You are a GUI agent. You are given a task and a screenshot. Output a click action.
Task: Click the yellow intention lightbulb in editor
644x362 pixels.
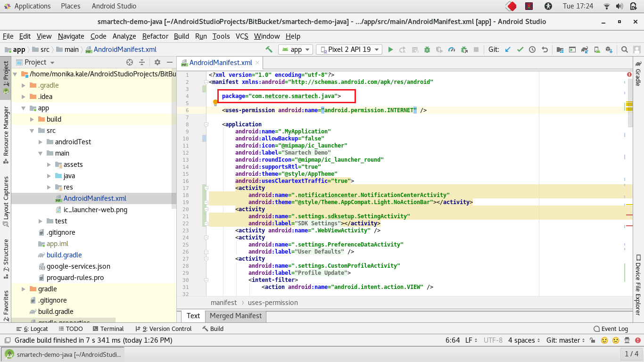(215, 102)
